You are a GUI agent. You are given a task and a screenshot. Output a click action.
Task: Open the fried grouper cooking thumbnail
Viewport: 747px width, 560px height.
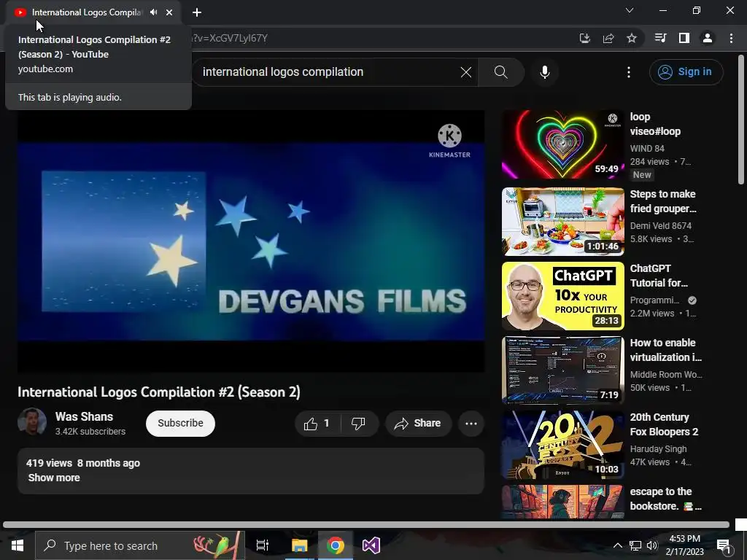(562, 222)
